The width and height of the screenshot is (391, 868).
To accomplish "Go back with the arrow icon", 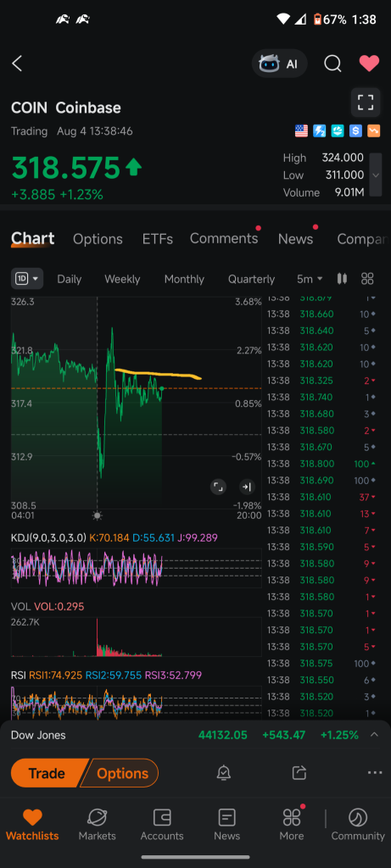I will coord(17,64).
